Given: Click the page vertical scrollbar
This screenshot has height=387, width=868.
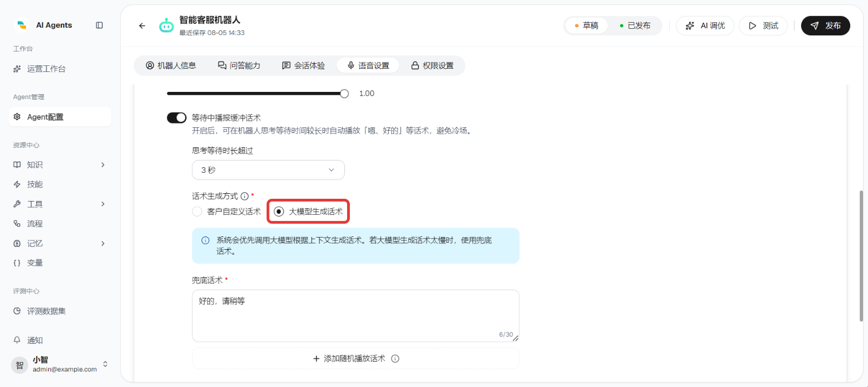Looking at the screenshot, I should click(x=861, y=255).
